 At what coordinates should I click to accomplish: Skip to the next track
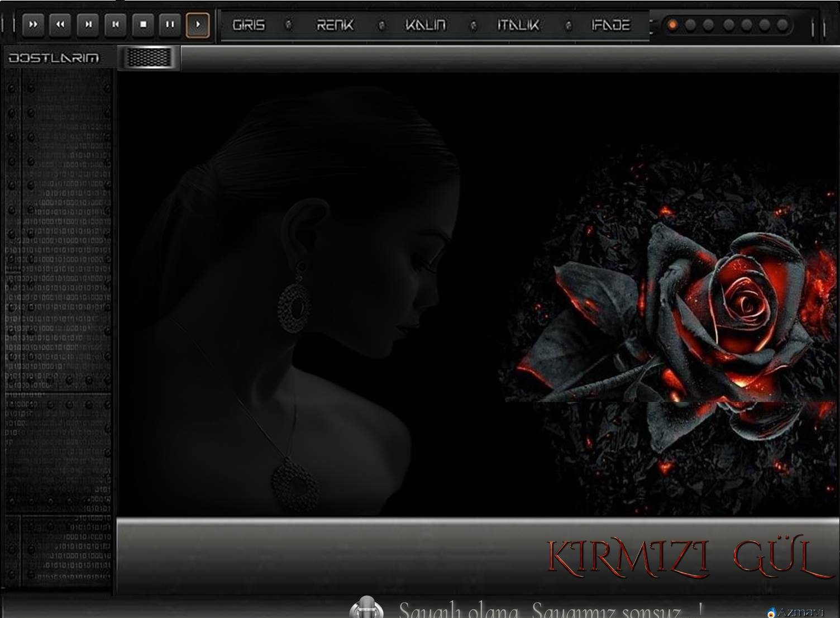pos(88,25)
